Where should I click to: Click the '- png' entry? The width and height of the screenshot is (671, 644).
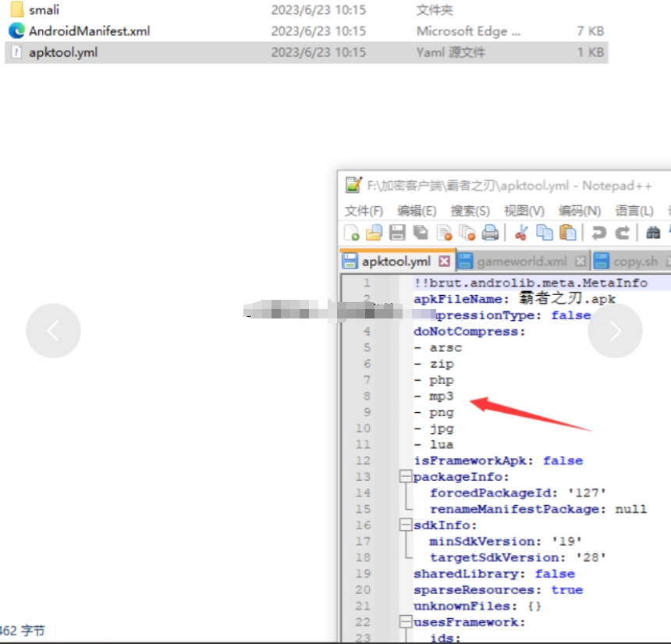(434, 413)
